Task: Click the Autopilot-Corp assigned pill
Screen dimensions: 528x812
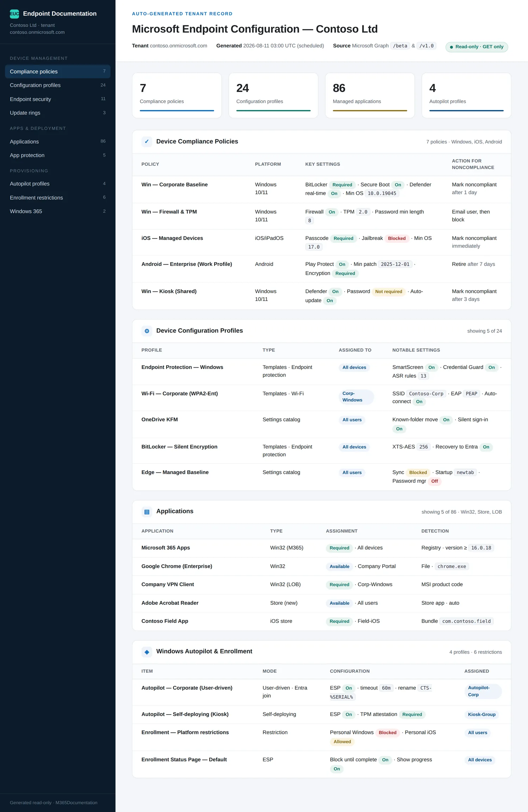Action: (483, 691)
